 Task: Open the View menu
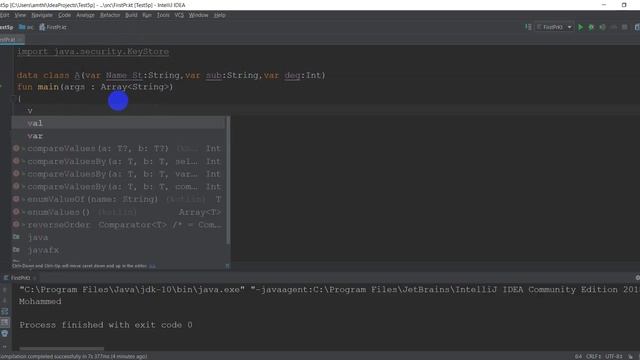(20, 15)
